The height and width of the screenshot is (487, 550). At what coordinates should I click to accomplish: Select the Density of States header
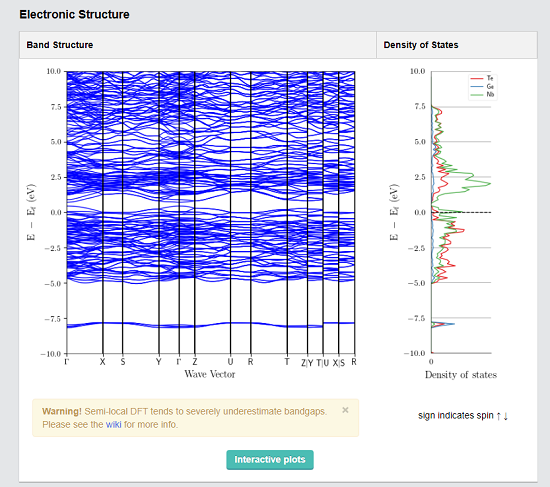coord(421,45)
